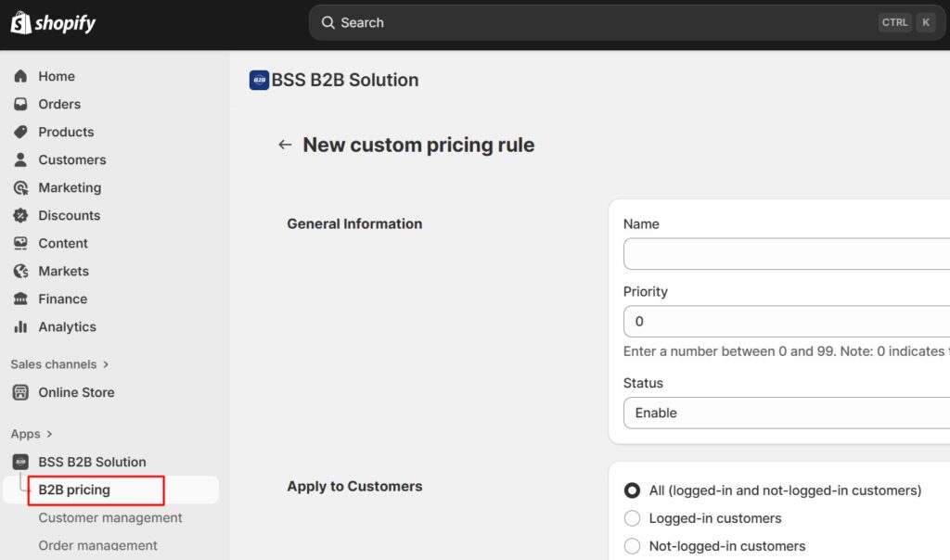This screenshot has width=950, height=560.
Task: Select B2B pricing submenu item
Action: point(111,490)
